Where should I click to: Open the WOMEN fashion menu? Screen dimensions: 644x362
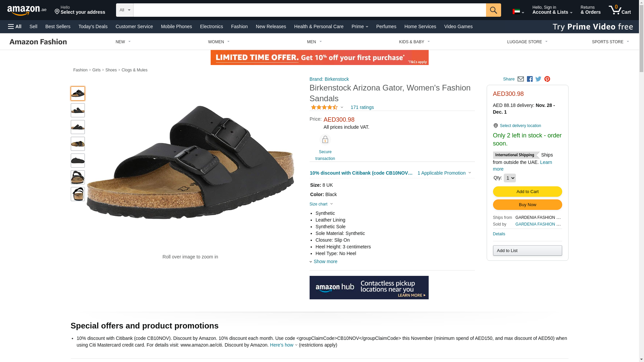[x=219, y=42]
